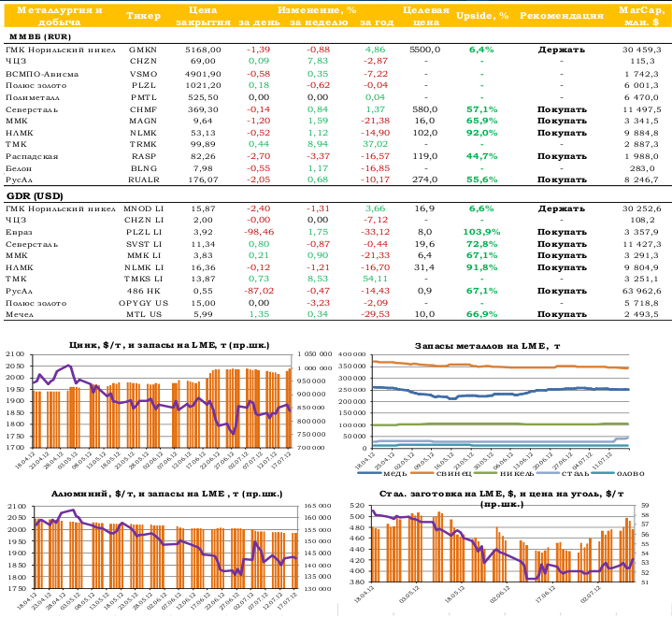The width and height of the screenshot is (672, 618).
Task: Click yearly change 37,02 in the TRMK row
Action: tap(375, 144)
